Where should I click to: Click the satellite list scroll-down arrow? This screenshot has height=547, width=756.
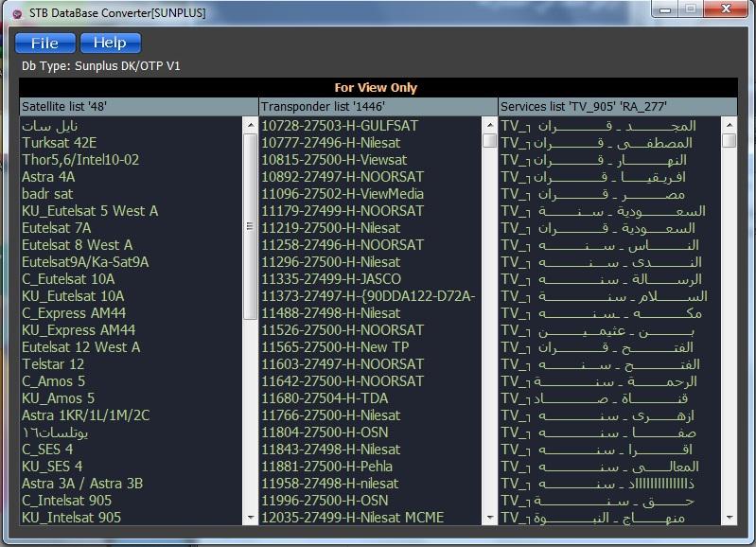(250, 518)
